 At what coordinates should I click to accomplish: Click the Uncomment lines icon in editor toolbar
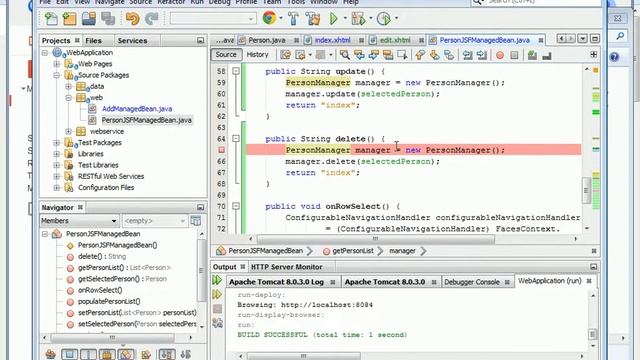point(547,55)
